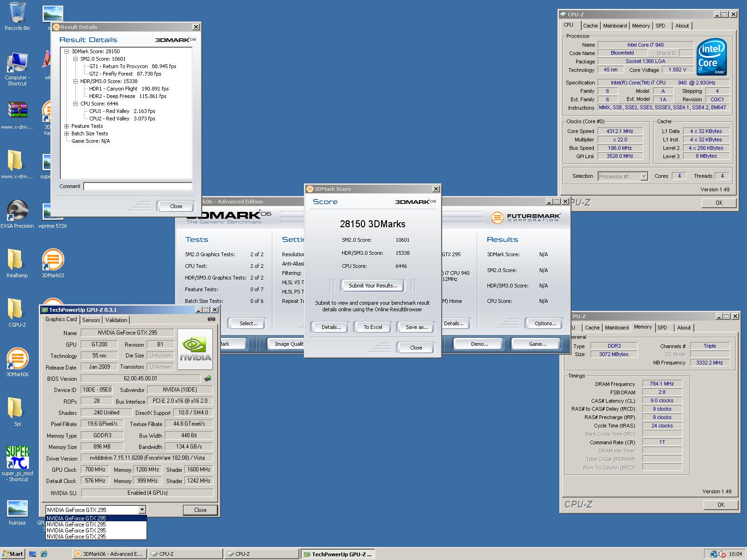The height and width of the screenshot is (560, 747).
Task: Click Close button in 3DMark Score dialog
Action: click(416, 348)
